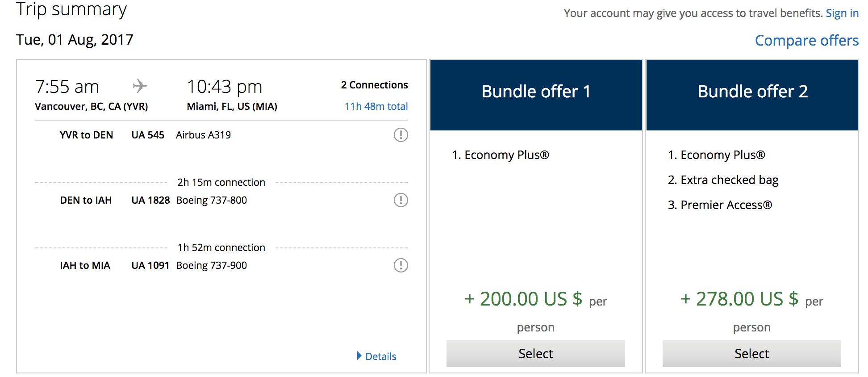Select Bundle offer 2 for 278.00 US $
The width and height of the screenshot is (868, 377).
(751, 354)
